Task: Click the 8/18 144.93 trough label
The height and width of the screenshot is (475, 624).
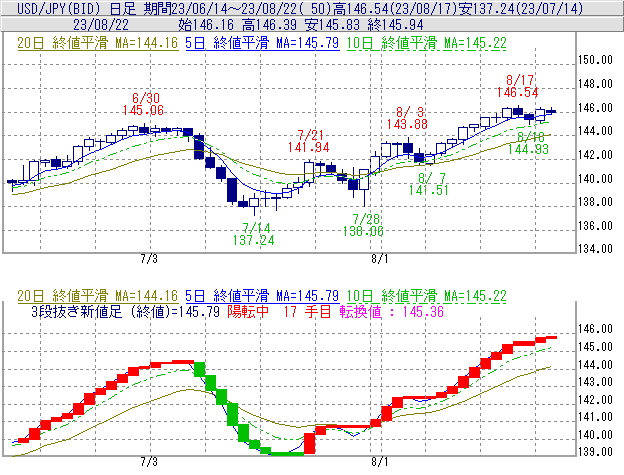Action: pos(528,143)
